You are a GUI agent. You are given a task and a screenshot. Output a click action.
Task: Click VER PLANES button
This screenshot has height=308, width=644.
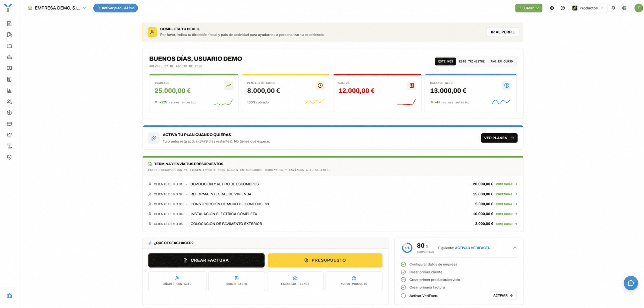point(499,138)
